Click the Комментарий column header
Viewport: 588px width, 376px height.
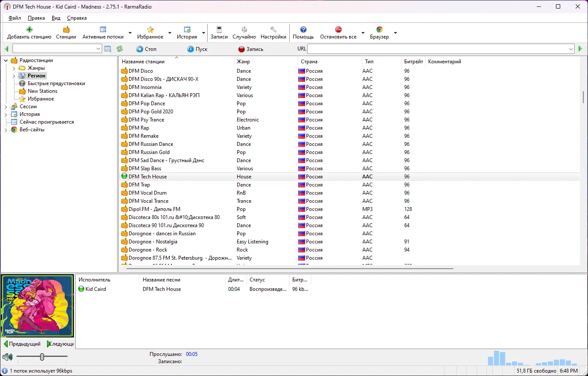point(444,62)
